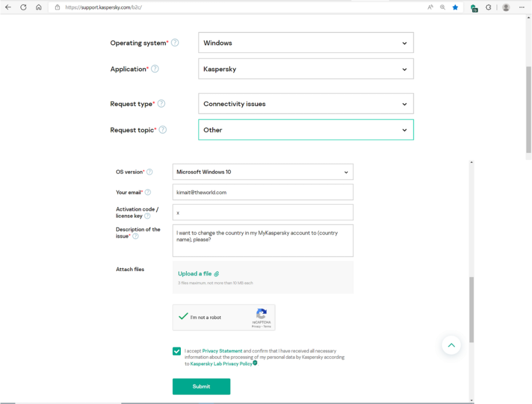Expand the Request type dropdown

click(x=305, y=104)
